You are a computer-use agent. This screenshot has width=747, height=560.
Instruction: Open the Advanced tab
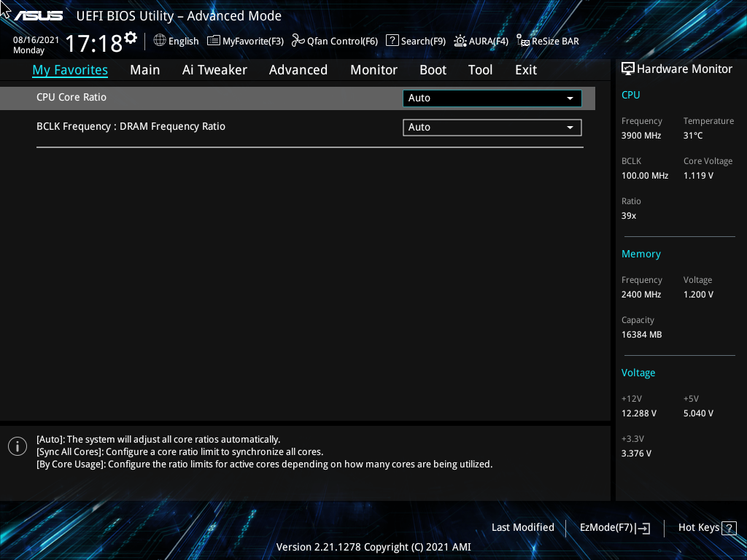pos(298,70)
